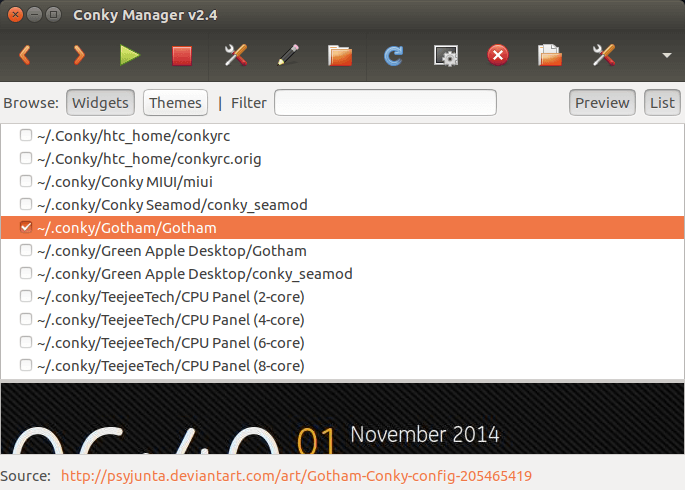Expand the toolbar overflow dropdown arrow
Image resolution: width=685 pixels, height=490 pixels.
(666, 56)
